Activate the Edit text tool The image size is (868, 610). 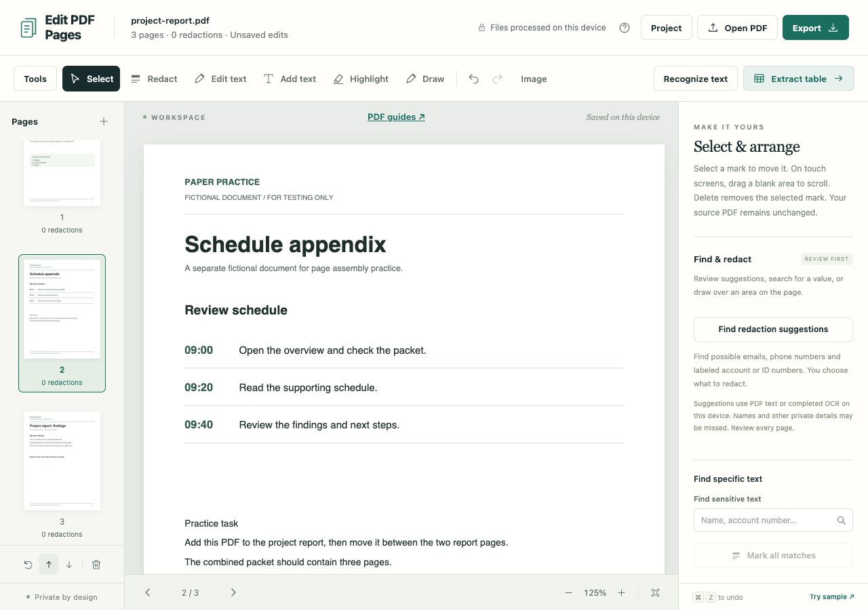220,79
